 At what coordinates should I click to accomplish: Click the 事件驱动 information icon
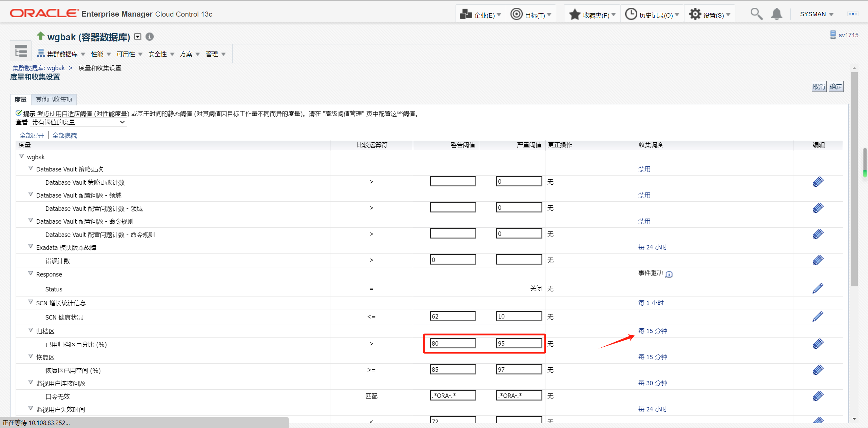click(669, 274)
